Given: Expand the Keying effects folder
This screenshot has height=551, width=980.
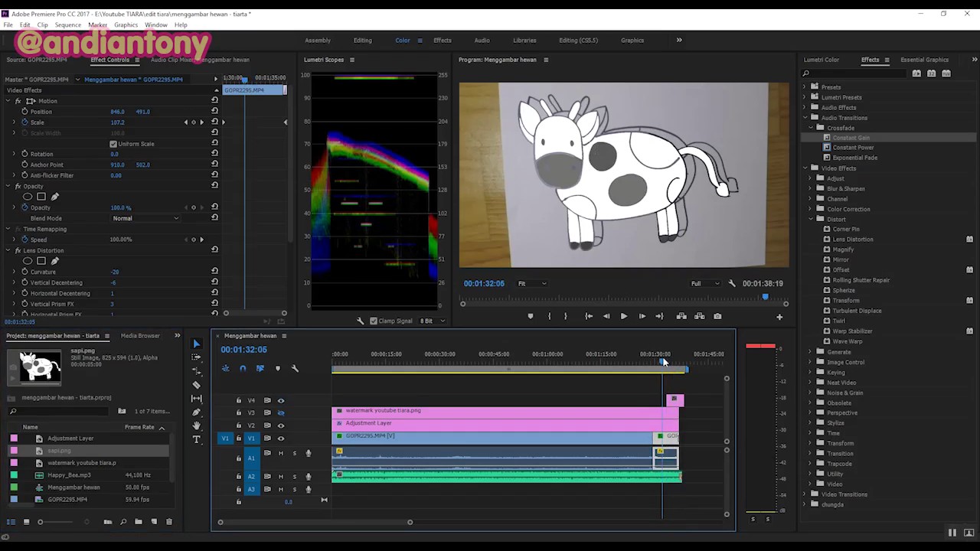Looking at the screenshot, I should [x=810, y=372].
